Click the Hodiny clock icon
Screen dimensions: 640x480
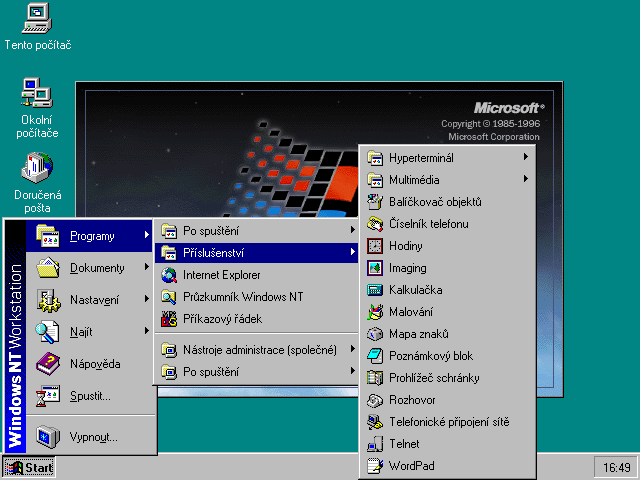[x=376, y=246]
